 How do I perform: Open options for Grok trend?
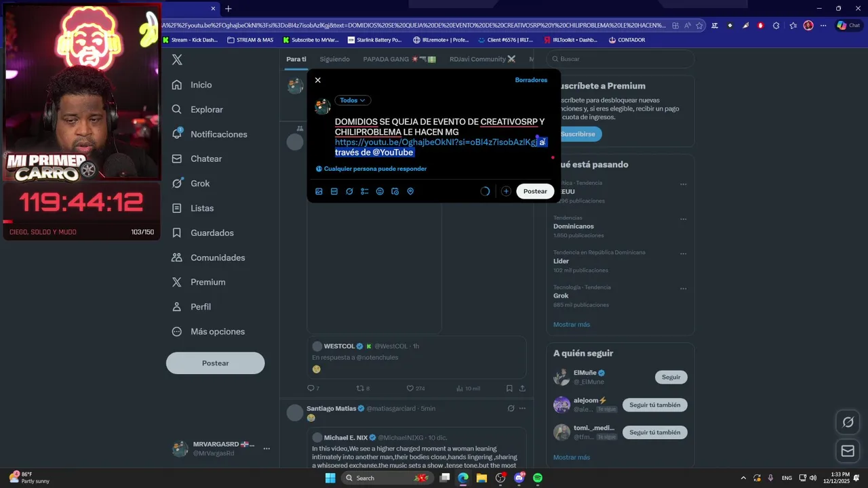[x=683, y=289]
